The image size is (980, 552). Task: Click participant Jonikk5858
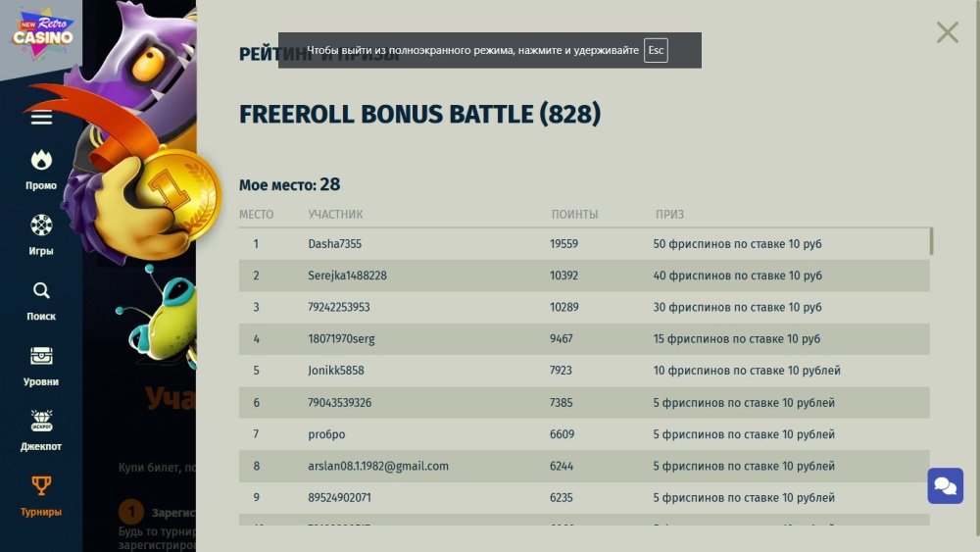(337, 371)
